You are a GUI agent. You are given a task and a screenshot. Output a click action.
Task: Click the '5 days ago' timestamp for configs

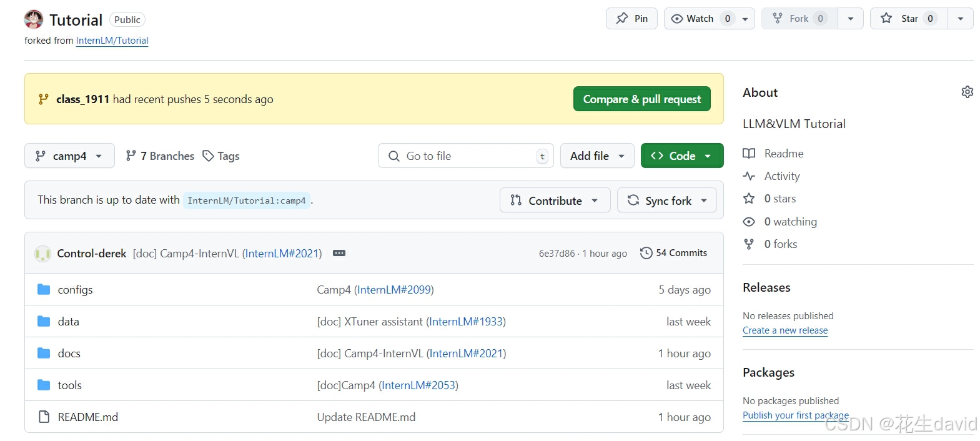(x=685, y=290)
